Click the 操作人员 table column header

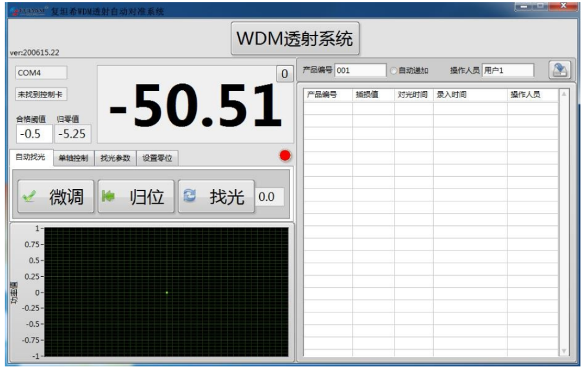pyautogui.click(x=533, y=95)
